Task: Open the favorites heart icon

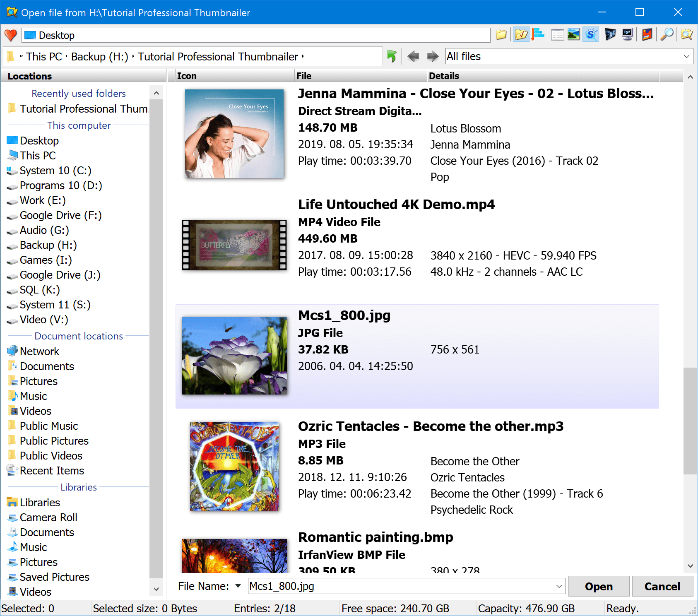Action: pyautogui.click(x=11, y=35)
